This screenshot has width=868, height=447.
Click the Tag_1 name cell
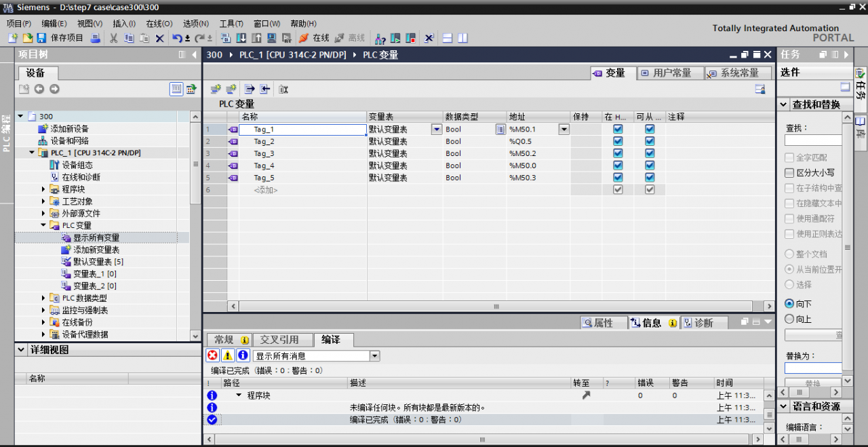click(302, 129)
